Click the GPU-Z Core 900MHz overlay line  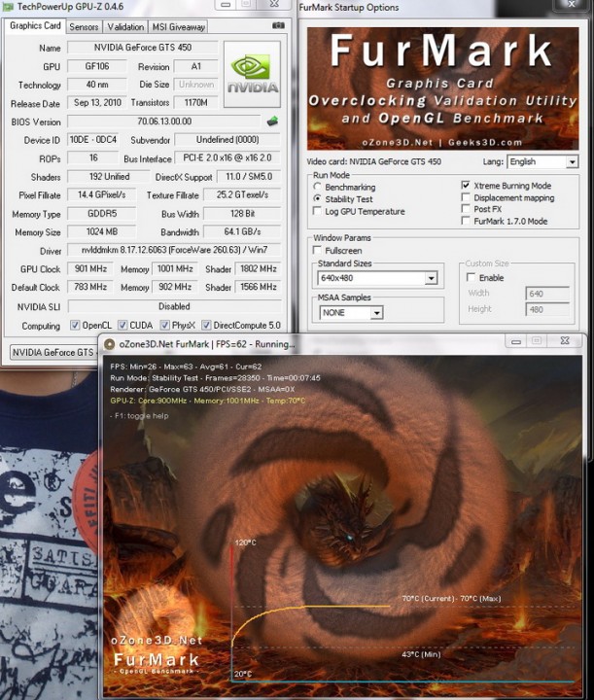click(x=208, y=401)
